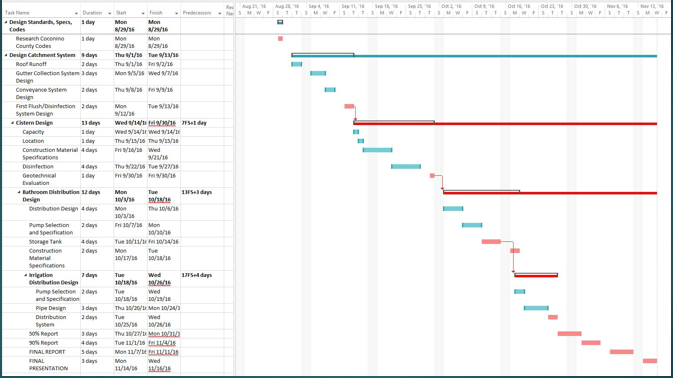Click the Irrigation Distribution Design summary bar
673x378 pixels.
(536, 275)
